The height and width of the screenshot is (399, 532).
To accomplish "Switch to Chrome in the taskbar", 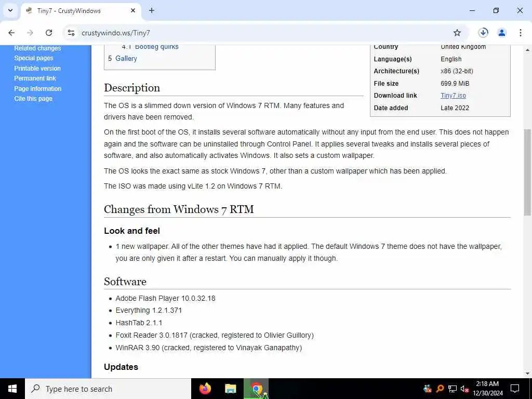I will [x=256, y=389].
